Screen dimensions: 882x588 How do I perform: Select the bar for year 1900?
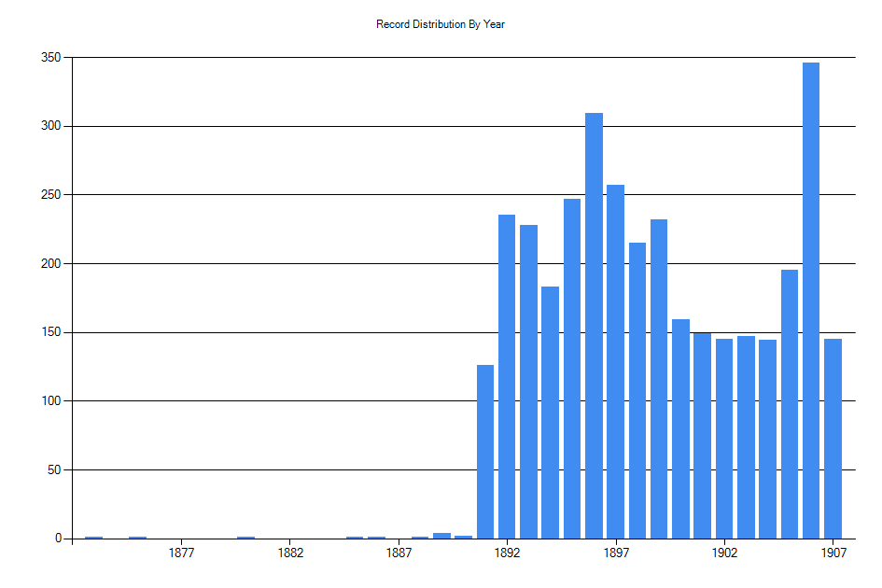pyautogui.click(x=680, y=428)
